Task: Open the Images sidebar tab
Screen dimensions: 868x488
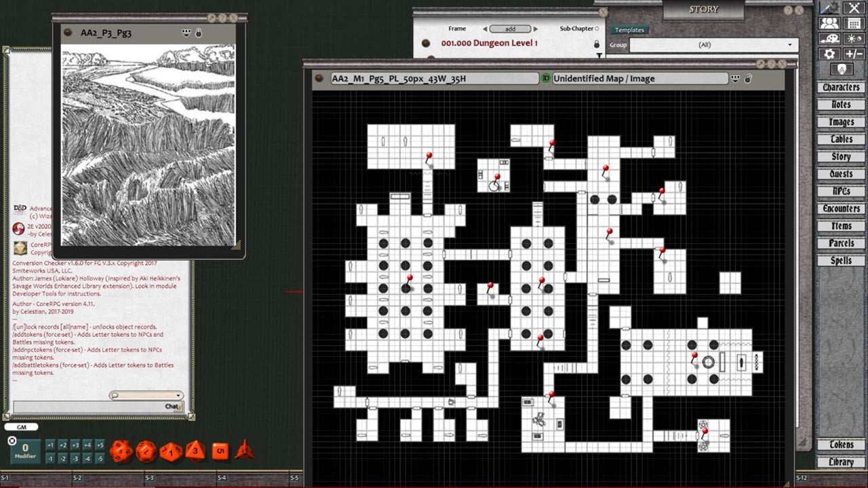Action: point(841,122)
